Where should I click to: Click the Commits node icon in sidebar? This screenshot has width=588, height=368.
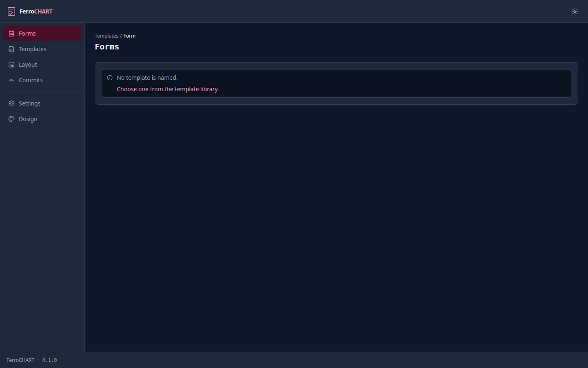tap(11, 80)
